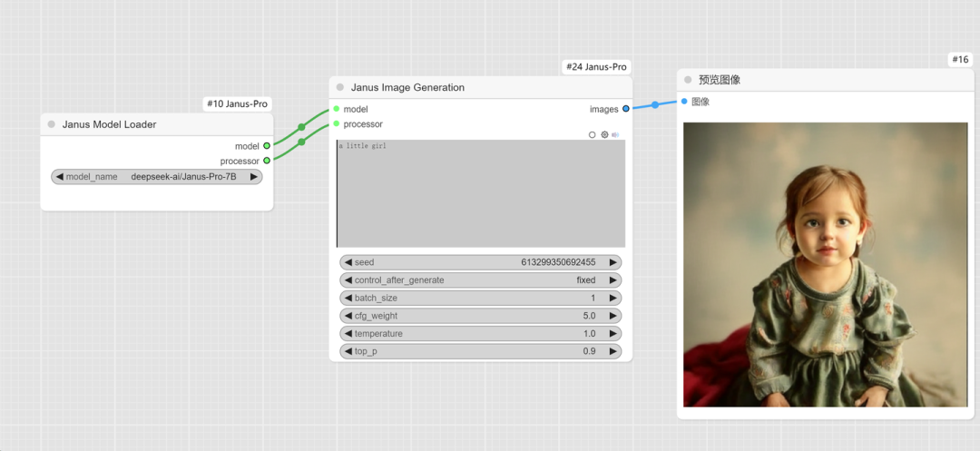Increase temperature with its right arrow
The height and width of the screenshot is (451, 980).
pyautogui.click(x=613, y=334)
